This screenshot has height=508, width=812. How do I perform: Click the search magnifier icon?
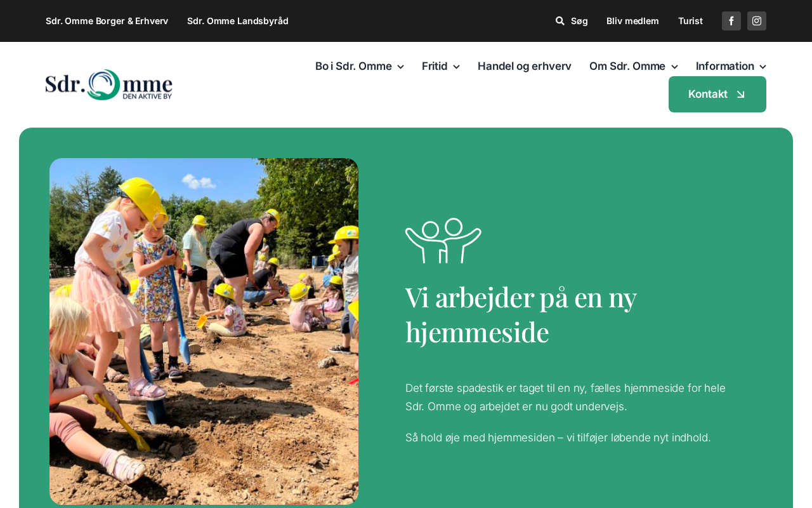pos(560,21)
